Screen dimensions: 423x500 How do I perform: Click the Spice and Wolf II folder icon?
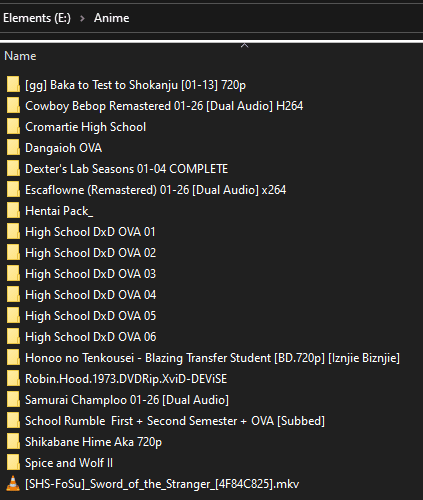[x=13, y=462]
